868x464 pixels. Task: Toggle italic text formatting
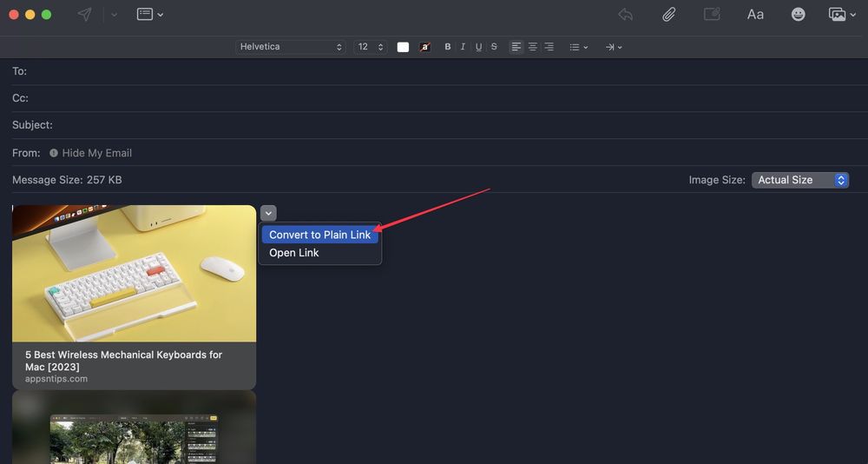pyautogui.click(x=463, y=47)
